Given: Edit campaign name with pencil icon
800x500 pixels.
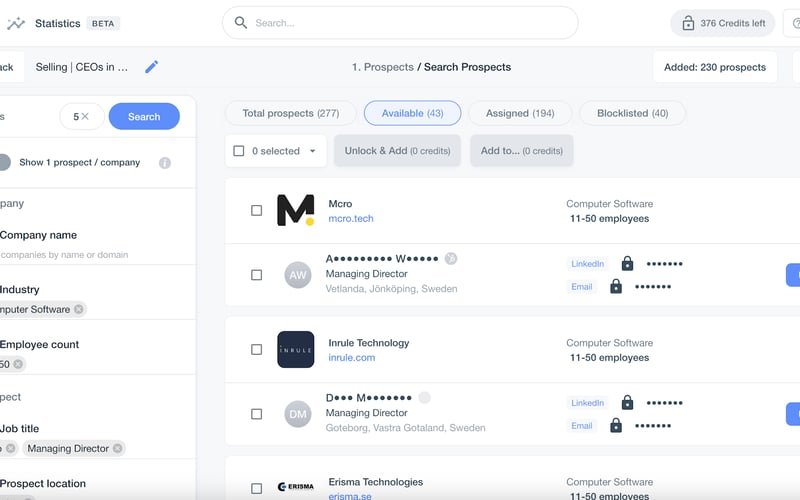Looking at the screenshot, I should coord(152,67).
